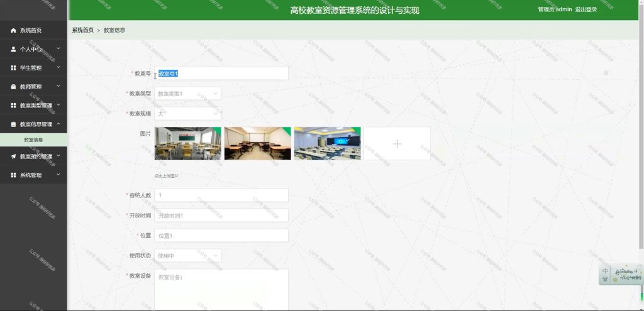Open 个人中心 sidebar menu
Image resolution: width=644 pixels, height=311 pixels.
click(34, 49)
